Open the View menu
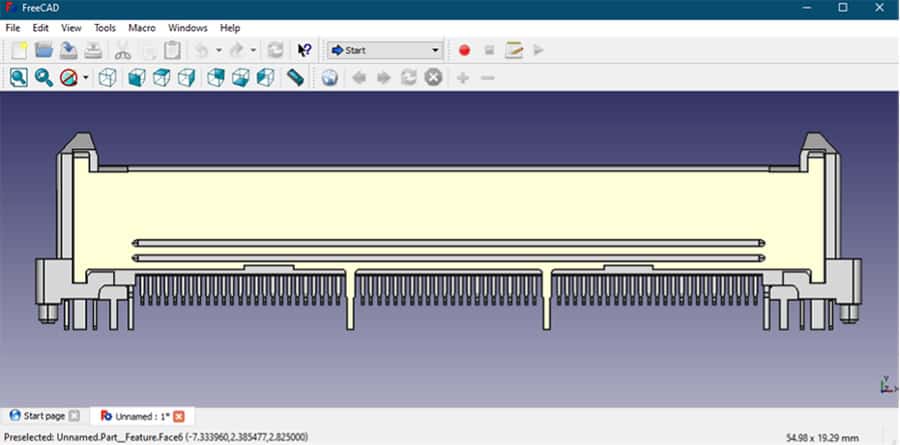 click(x=71, y=28)
